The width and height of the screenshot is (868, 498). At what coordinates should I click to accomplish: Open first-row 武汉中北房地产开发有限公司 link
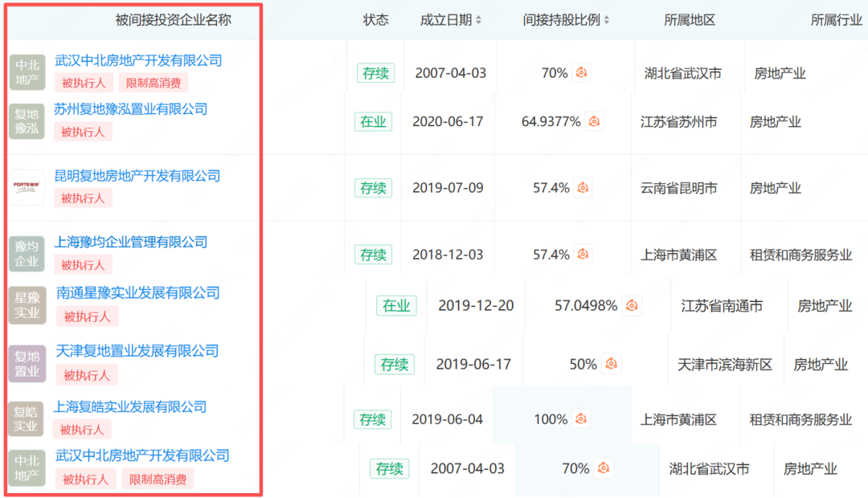coord(138,60)
